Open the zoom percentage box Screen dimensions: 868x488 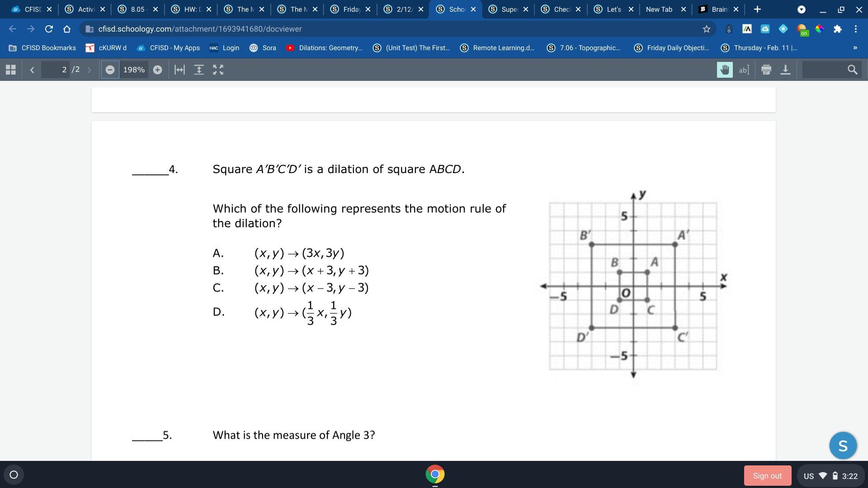pyautogui.click(x=134, y=70)
